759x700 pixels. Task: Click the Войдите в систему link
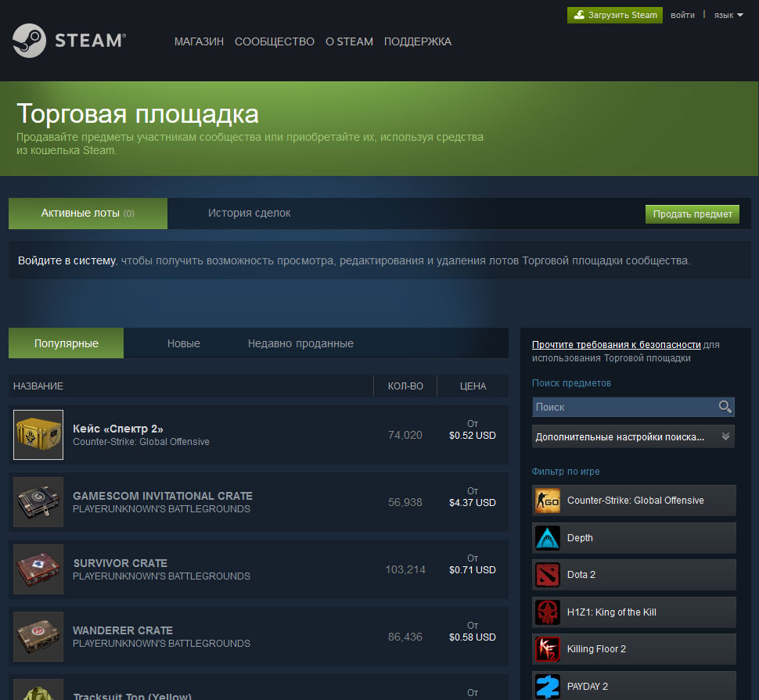click(67, 260)
